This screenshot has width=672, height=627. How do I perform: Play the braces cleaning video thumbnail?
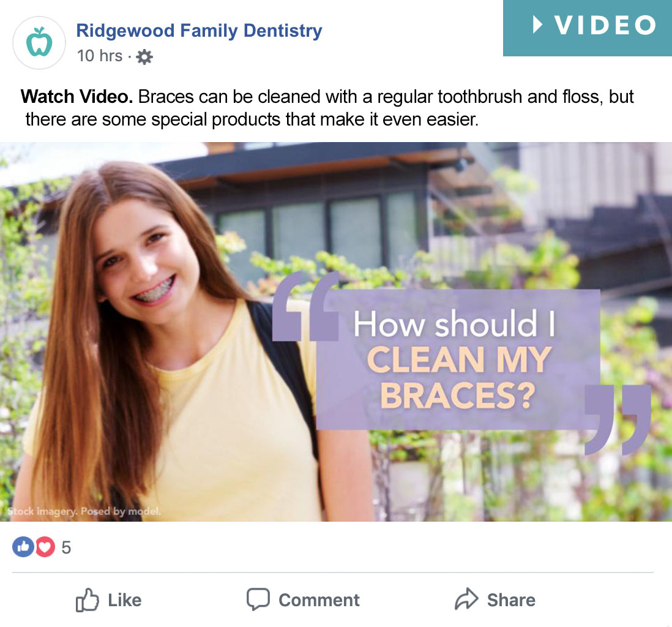pyautogui.click(x=336, y=331)
